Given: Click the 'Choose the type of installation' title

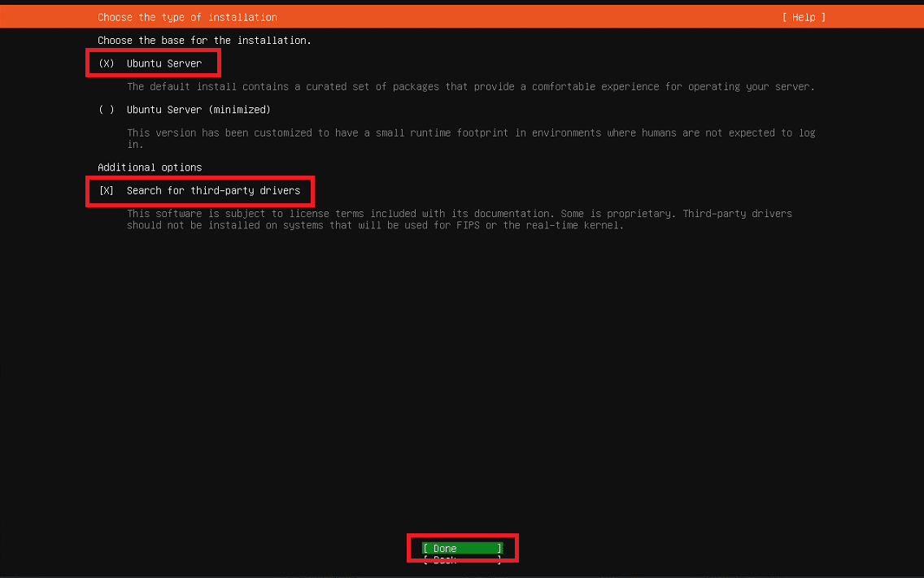Looking at the screenshot, I should pos(187,18).
